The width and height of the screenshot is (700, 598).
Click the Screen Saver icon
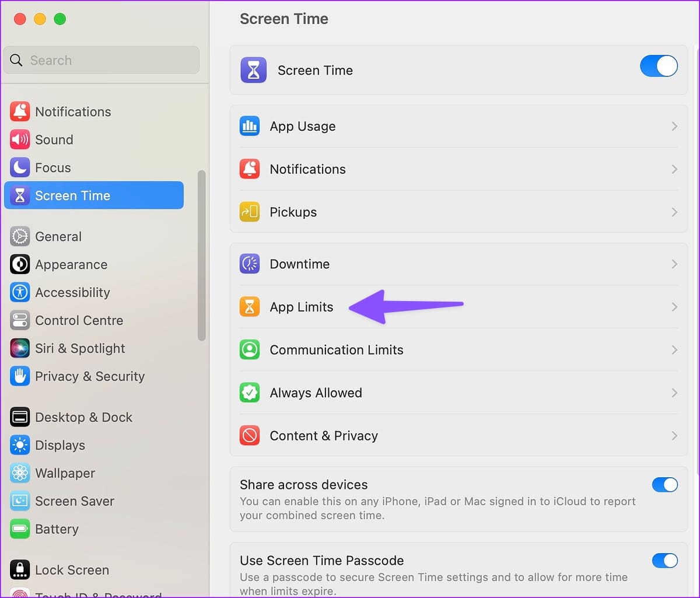tap(20, 501)
